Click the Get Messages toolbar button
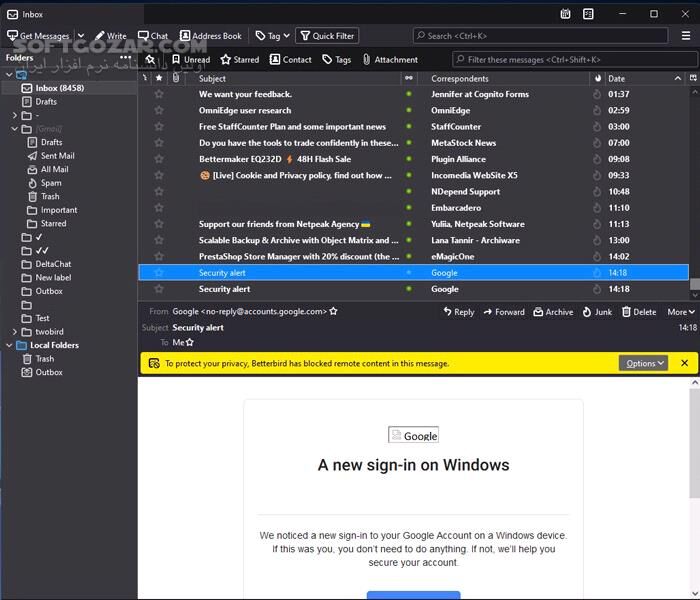Screen dimensions: 700x600 click(x=40, y=36)
